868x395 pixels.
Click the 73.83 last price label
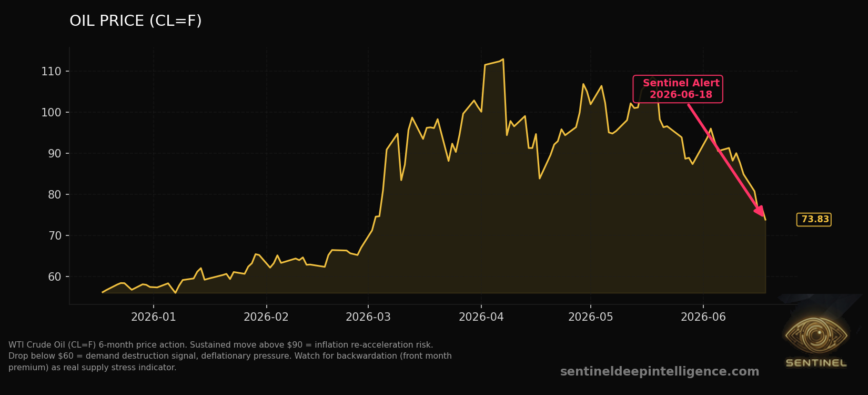click(814, 220)
